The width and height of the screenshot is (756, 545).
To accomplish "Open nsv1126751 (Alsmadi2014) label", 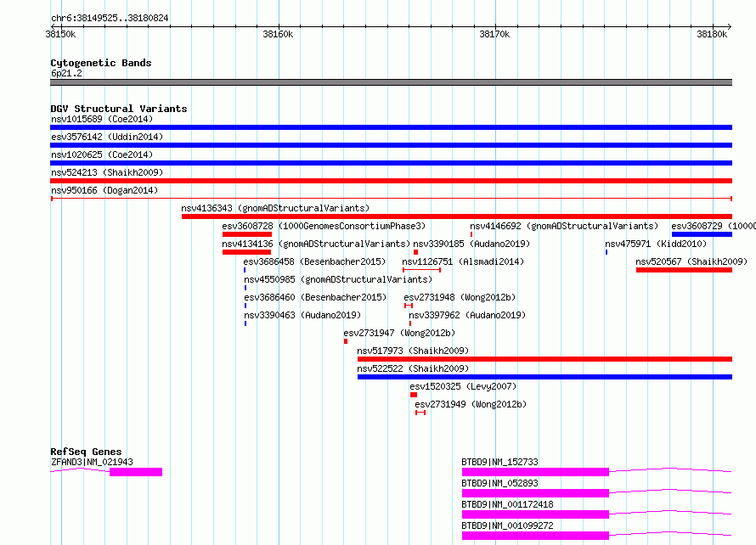I will tap(463, 261).
